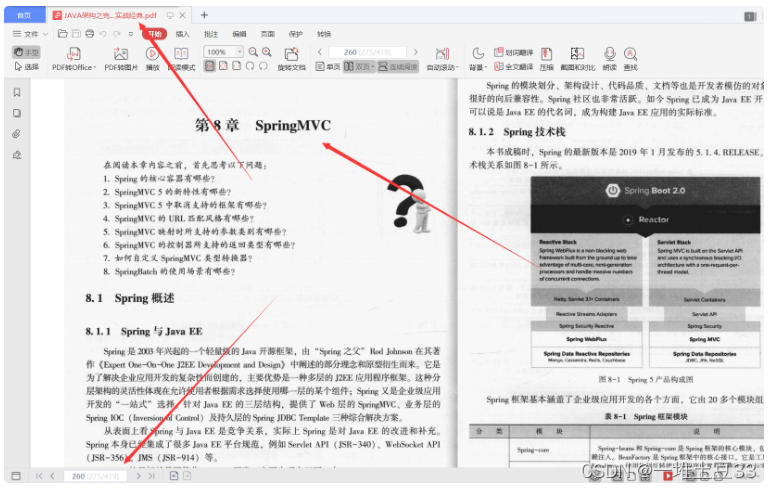Click the undo arrow
The height and width of the screenshot is (490, 772).
[x=103, y=34]
